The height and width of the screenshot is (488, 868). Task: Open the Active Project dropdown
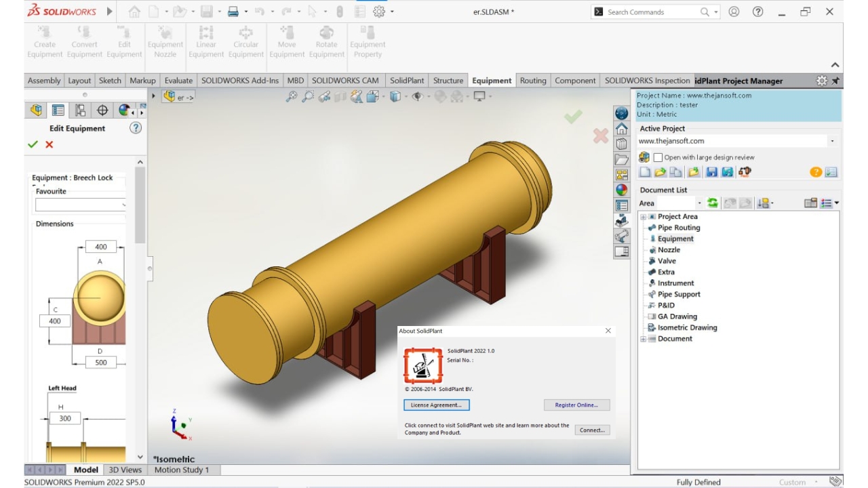pyautogui.click(x=832, y=142)
